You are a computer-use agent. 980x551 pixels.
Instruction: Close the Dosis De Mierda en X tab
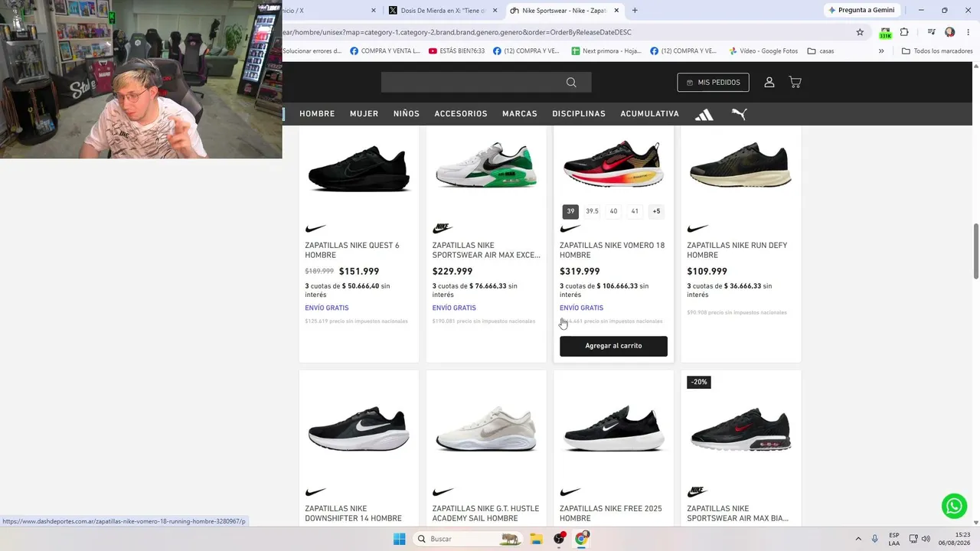click(x=495, y=11)
